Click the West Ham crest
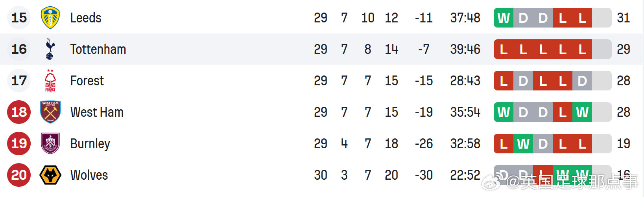Viewport: 644px width, 197px height. 50,112
